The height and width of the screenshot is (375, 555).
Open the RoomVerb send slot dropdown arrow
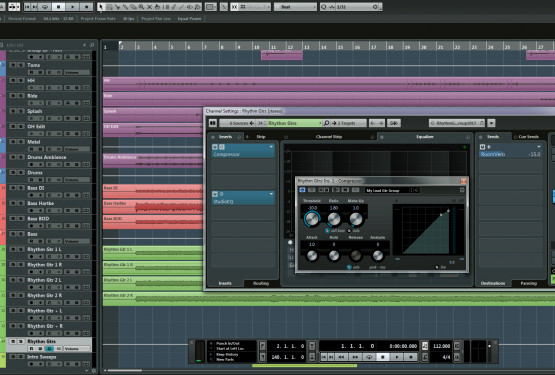tap(539, 147)
